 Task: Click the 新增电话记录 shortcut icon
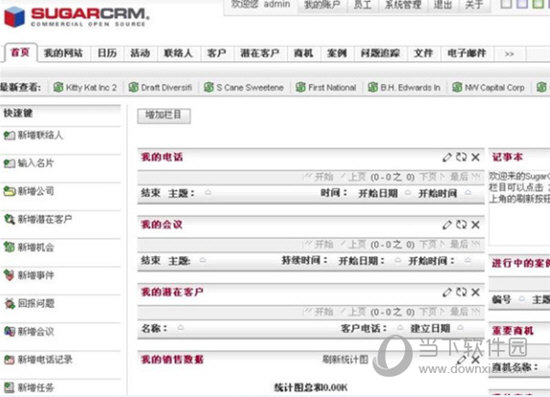9,359
